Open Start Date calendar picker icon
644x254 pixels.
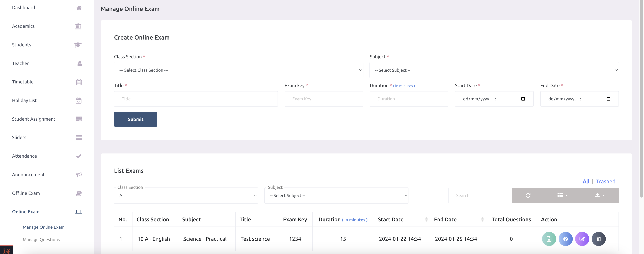(x=523, y=99)
